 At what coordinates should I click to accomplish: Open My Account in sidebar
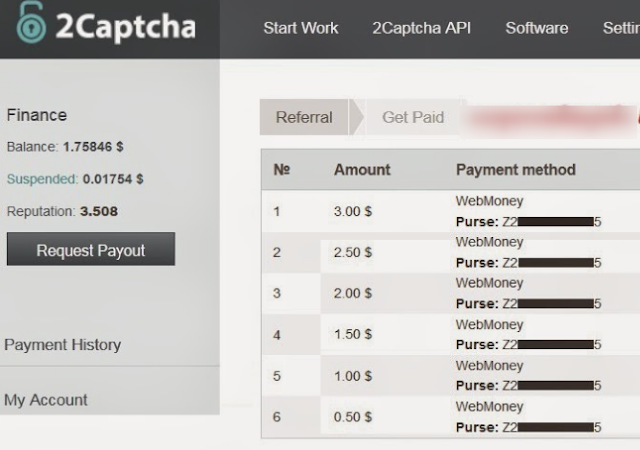point(46,400)
